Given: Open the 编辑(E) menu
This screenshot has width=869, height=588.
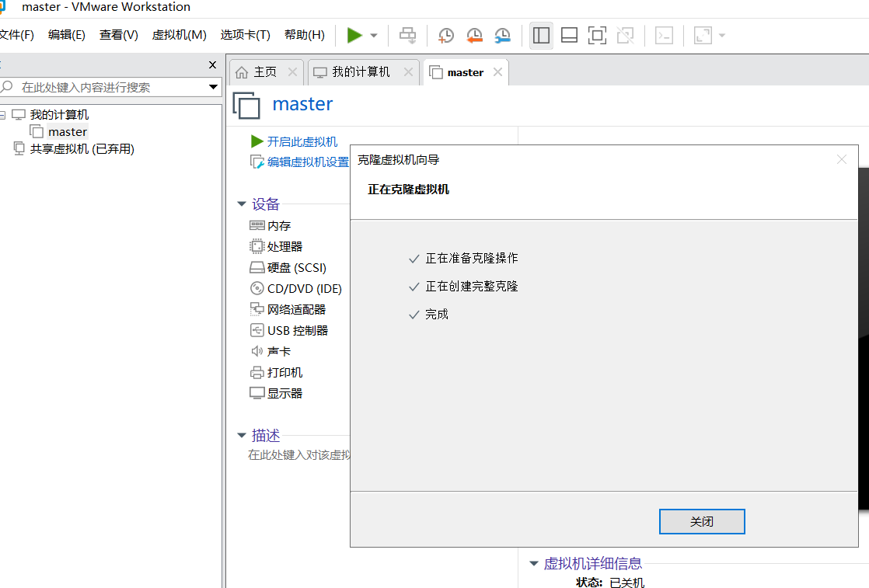Looking at the screenshot, I should click(67, 35).
